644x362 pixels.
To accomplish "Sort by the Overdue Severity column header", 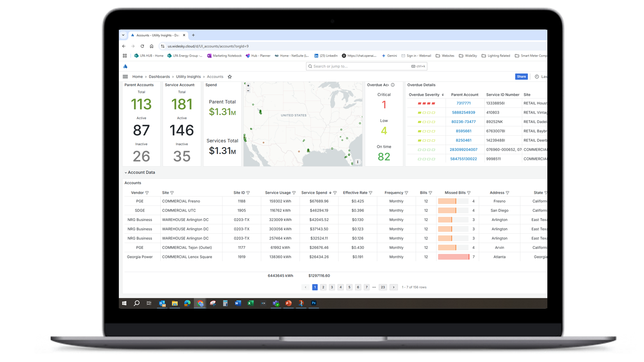I will 424,95.
